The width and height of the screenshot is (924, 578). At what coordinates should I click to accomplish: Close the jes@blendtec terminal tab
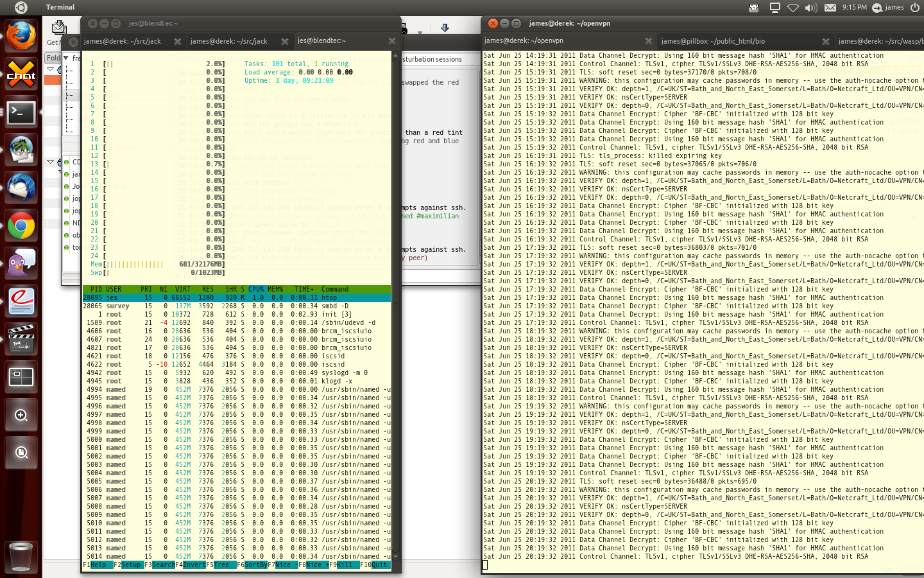[x=391, y=41]
